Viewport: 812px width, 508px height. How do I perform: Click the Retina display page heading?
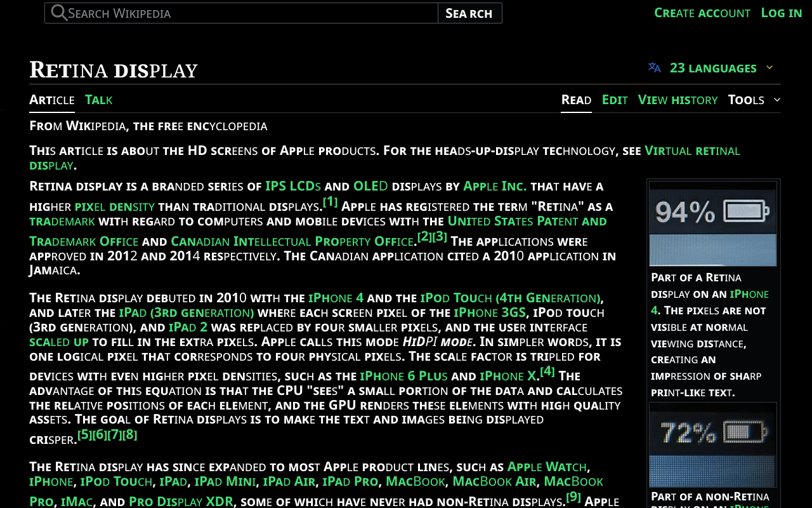coord(114,70)
